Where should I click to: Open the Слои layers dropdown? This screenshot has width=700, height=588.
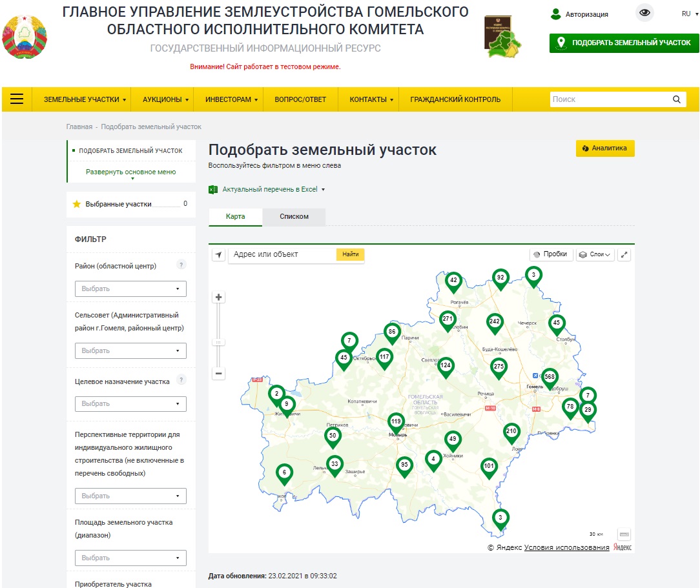[595, 254]
